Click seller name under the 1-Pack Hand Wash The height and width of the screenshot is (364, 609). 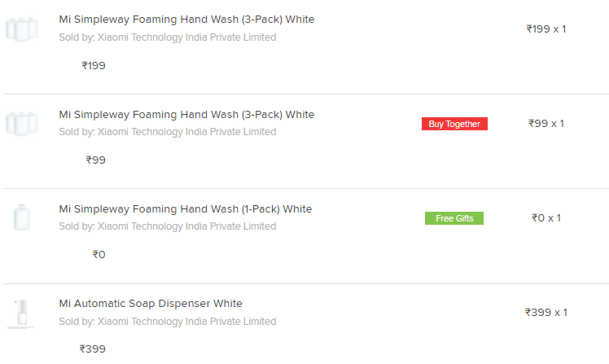(168, 226)
